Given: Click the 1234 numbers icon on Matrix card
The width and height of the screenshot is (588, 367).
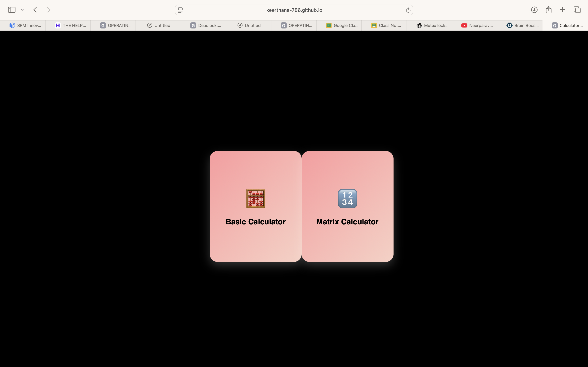Looking at the screenshot, I should tap(347, 199).
